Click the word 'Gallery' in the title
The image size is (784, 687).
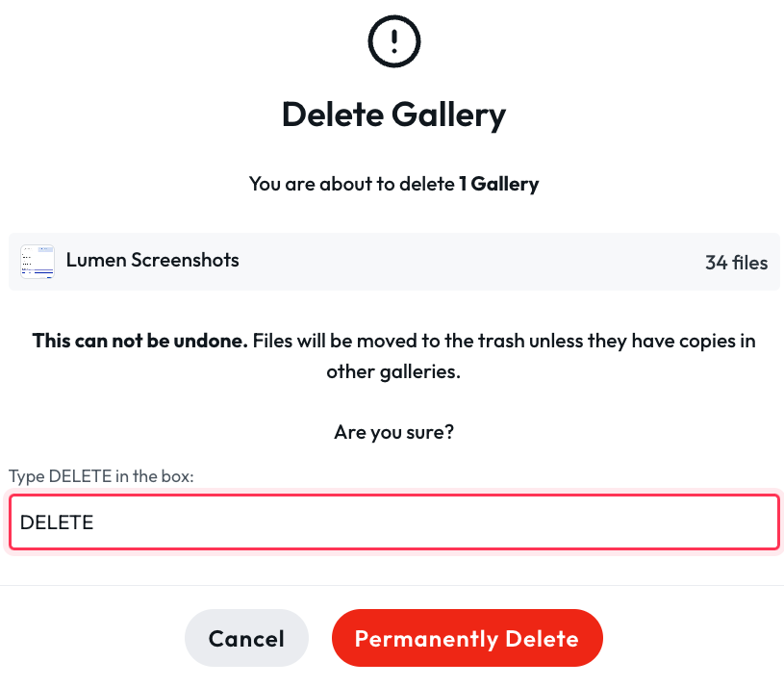point(448,116)
